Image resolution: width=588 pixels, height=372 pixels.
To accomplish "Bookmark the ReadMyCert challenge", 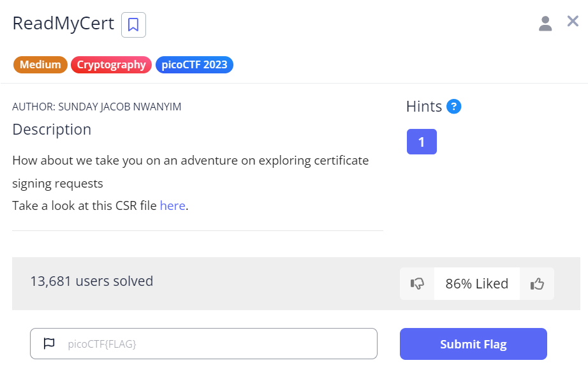I will click(133, 25).
